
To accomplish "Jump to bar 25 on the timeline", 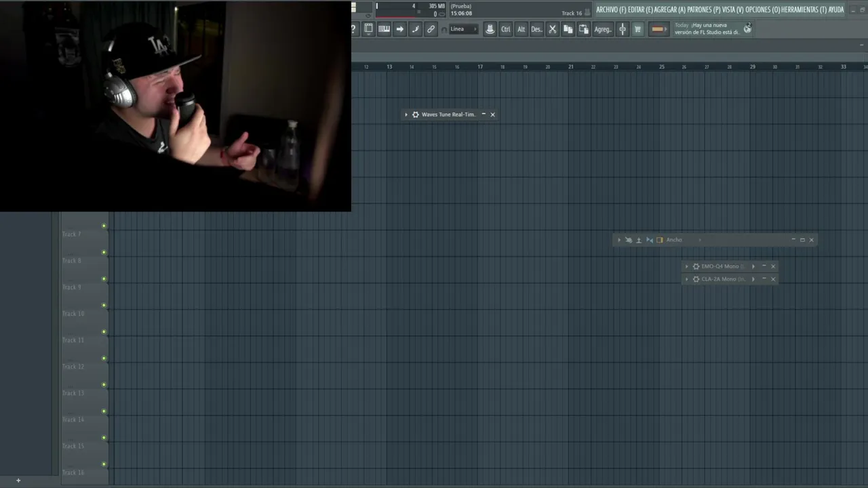I will pyautogui.click(x=662, y=66).
